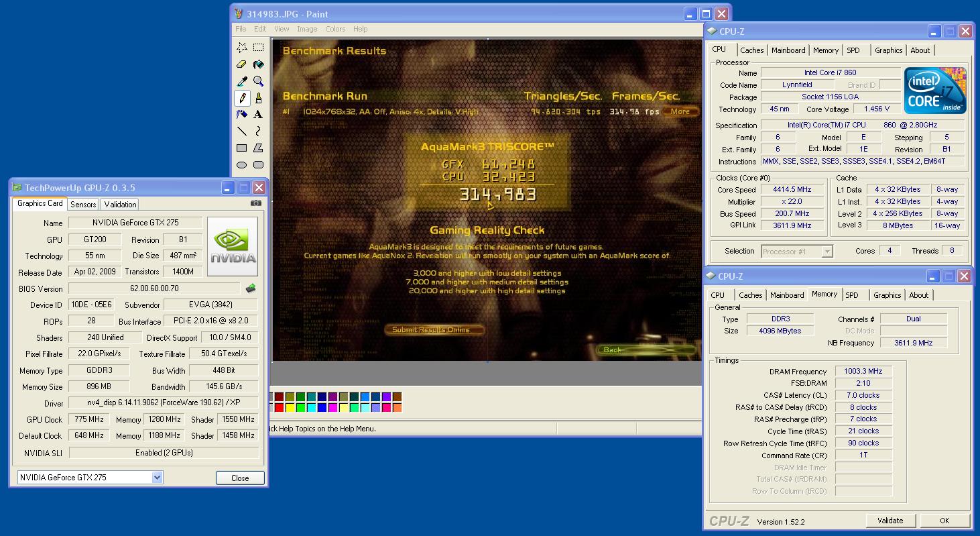This screenshot has width=980, height=536.
Task: Activate the Magnifier tool in Paint
Action: tap(258, 81)
